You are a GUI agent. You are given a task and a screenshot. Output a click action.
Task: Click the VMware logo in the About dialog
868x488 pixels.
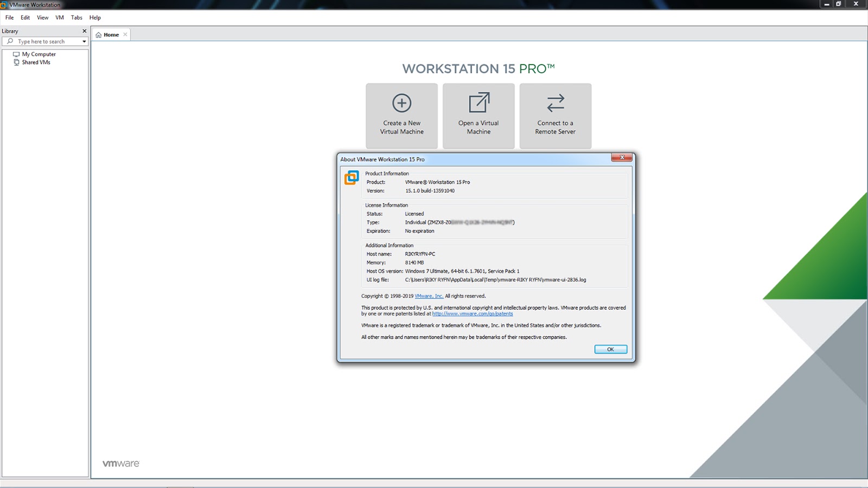tap(351, 178)
